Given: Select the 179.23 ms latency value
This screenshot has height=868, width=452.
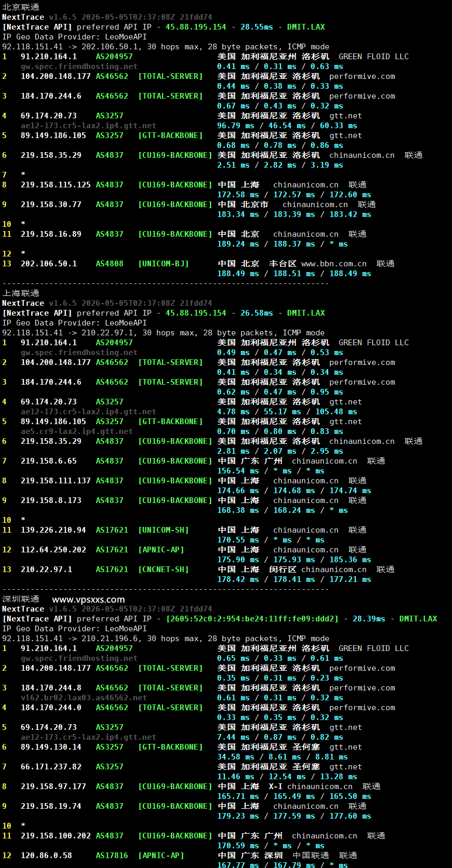Looking at the screenshot, I should point(238,816).
